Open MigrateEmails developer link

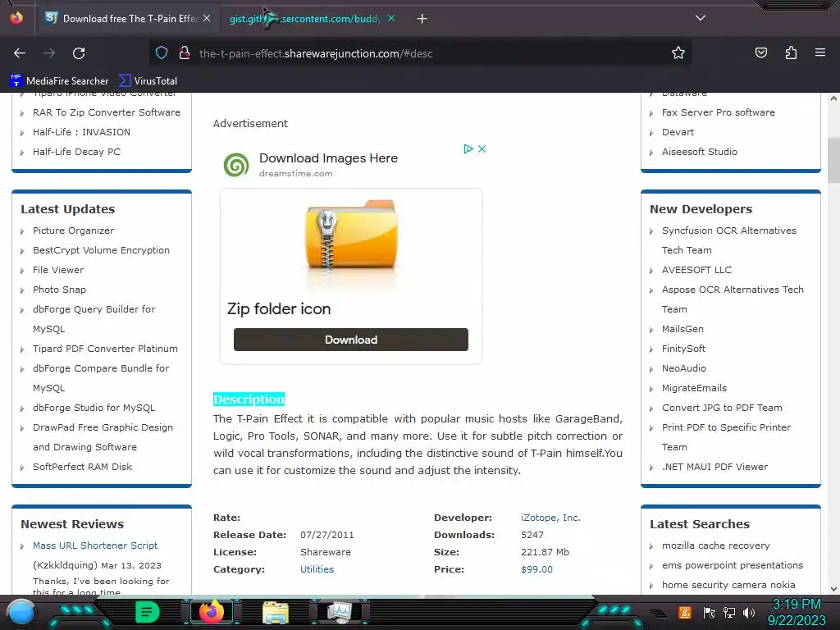click(x=694, y=388)
